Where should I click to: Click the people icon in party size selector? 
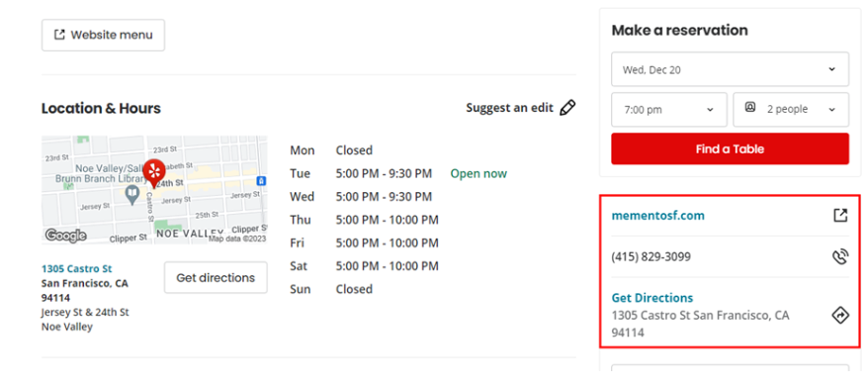click(750, 108)
